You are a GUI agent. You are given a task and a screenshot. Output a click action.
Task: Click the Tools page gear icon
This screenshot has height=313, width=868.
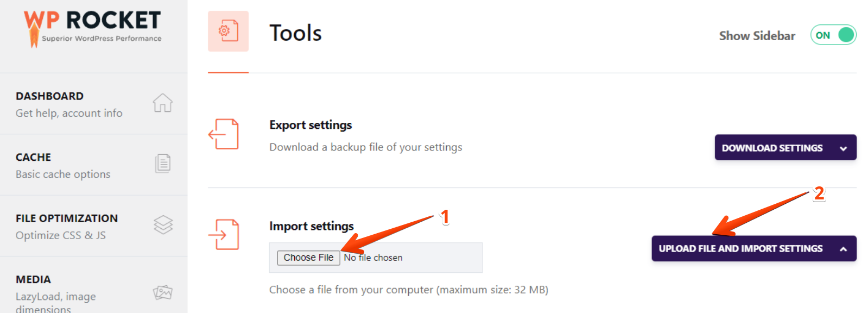point(228,31)
